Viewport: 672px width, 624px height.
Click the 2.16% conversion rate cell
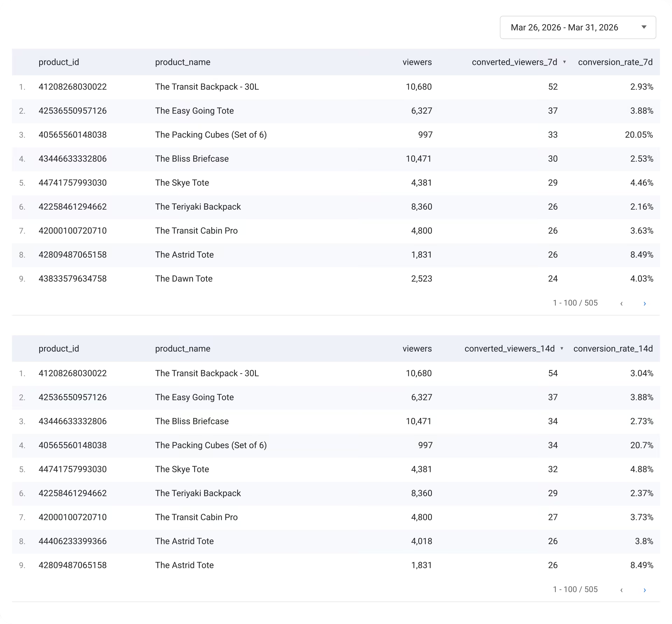642,207
